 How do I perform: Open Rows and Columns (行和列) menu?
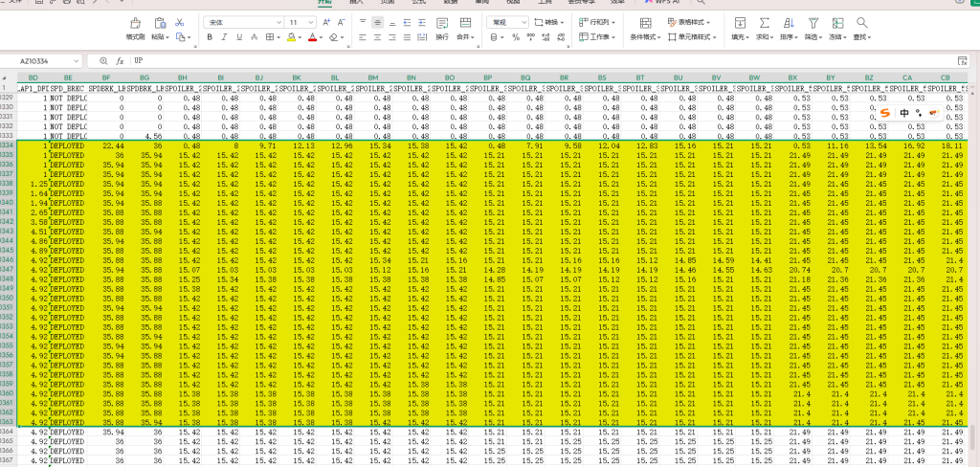coord(597,23)
